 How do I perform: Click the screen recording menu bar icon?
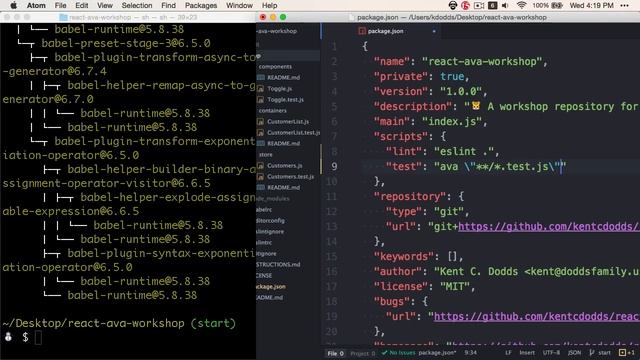[x=479, y=5]
